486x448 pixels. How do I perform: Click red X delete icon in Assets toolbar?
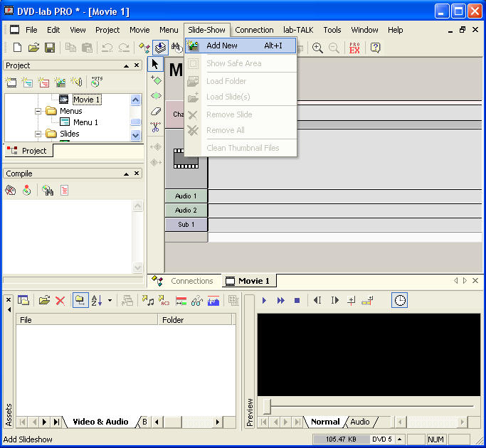click(x=60, y=300)
